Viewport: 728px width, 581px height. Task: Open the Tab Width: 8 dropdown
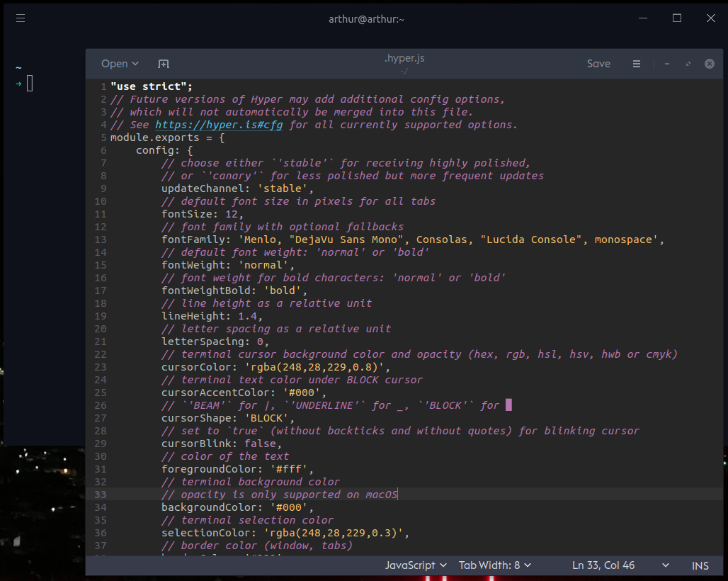(494, 565)
